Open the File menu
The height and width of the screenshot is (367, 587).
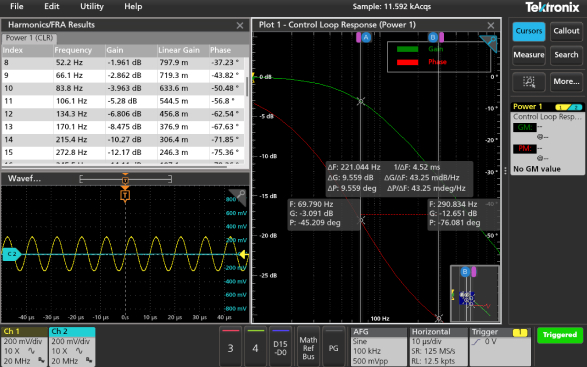point(16,6)
